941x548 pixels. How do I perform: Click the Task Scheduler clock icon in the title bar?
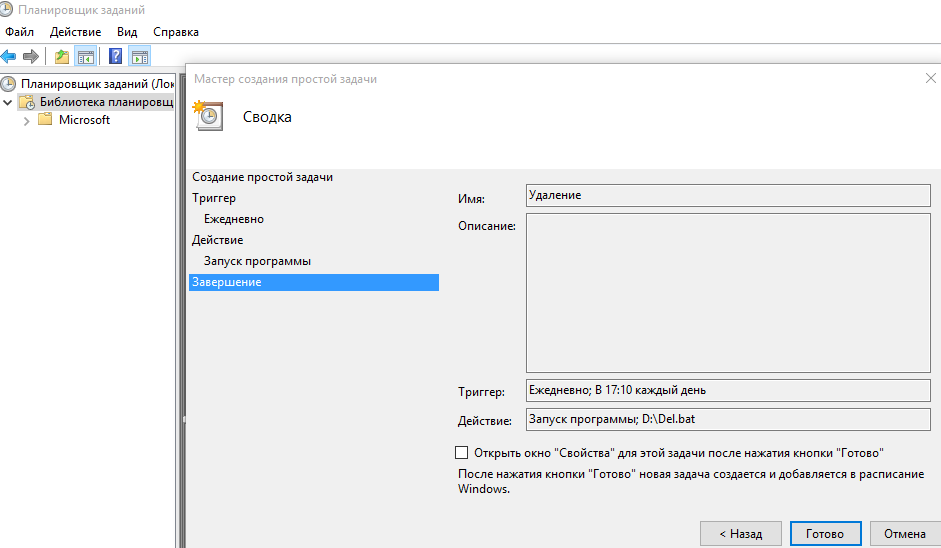pyautogui.click(x=5, y=10)
